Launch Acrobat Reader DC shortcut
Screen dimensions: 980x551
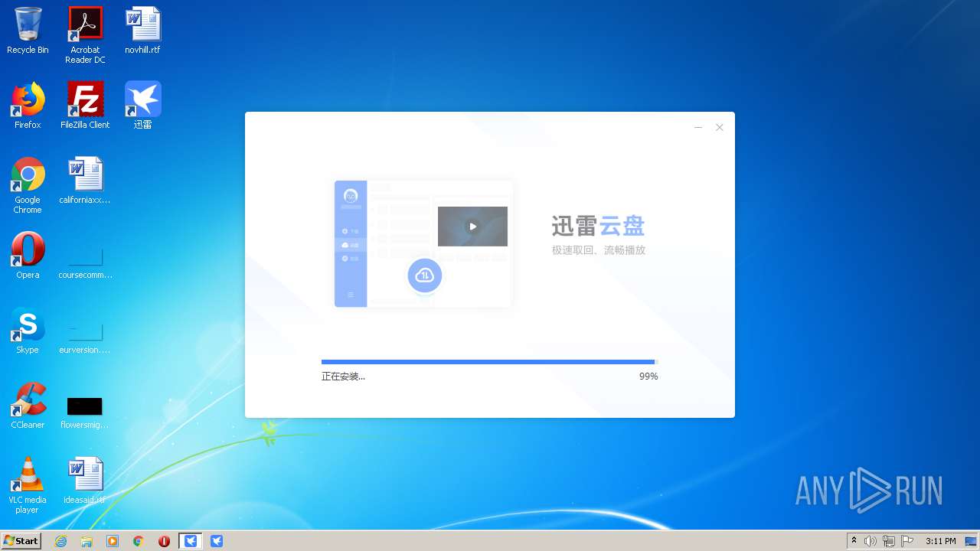pyautogui.click(x=85, y=35)
